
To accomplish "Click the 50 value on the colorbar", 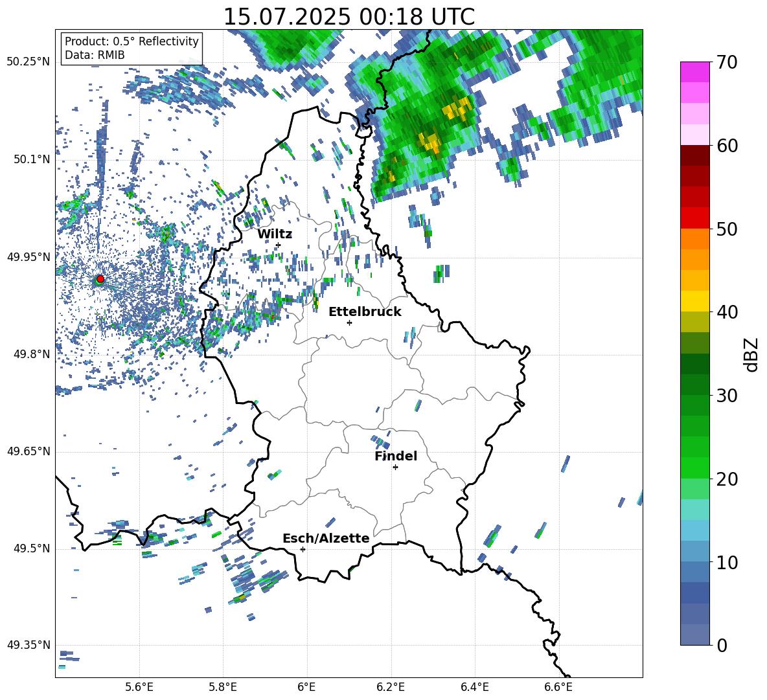I will pos(727,229).
